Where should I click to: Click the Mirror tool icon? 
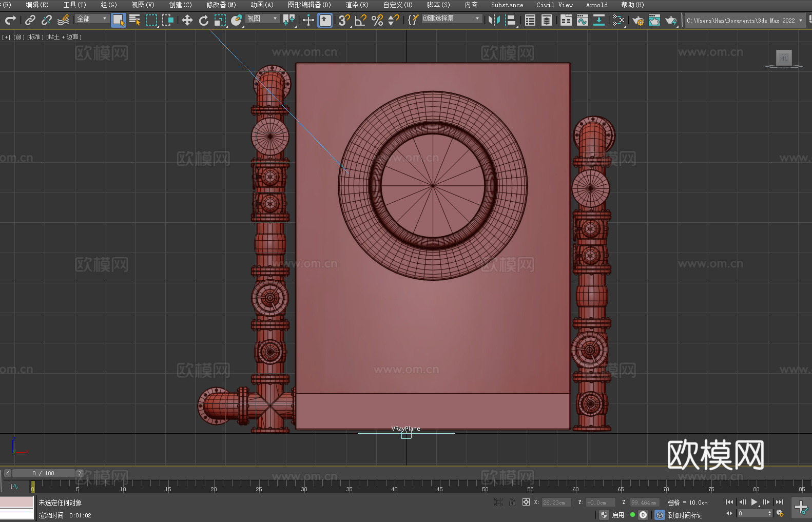(x=494, y=20)
